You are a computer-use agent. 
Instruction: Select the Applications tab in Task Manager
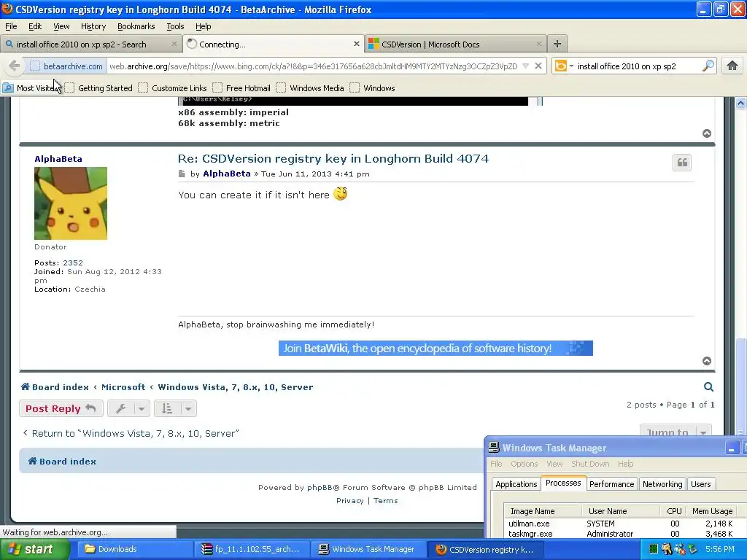[516, 484]
